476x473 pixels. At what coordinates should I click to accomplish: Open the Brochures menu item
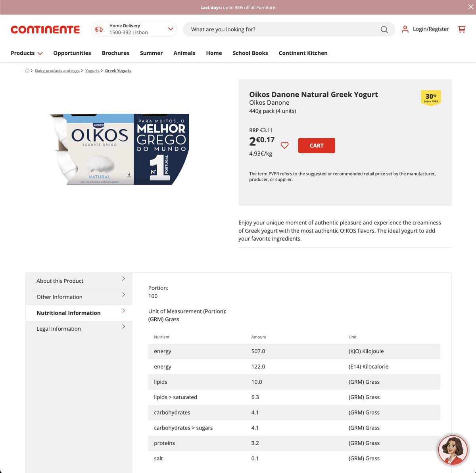115,53
